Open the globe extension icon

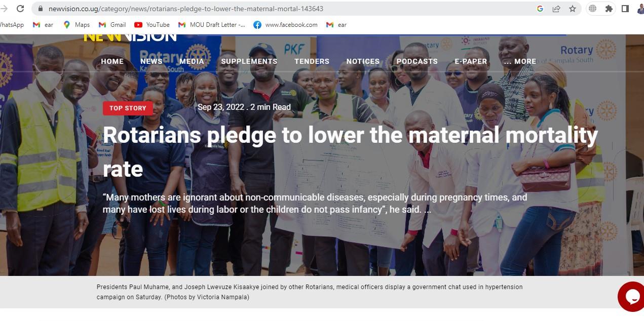click(592, 9)
